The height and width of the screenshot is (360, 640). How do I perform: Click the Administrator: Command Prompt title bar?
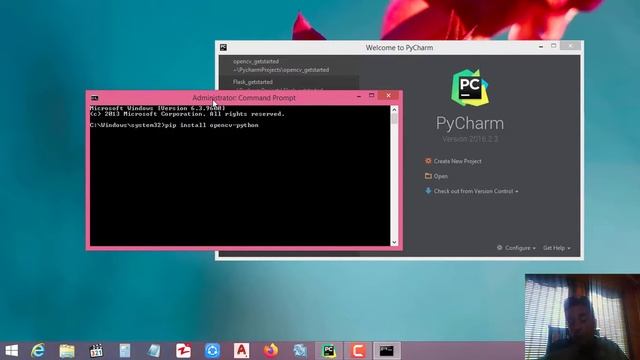coord(244,98)
